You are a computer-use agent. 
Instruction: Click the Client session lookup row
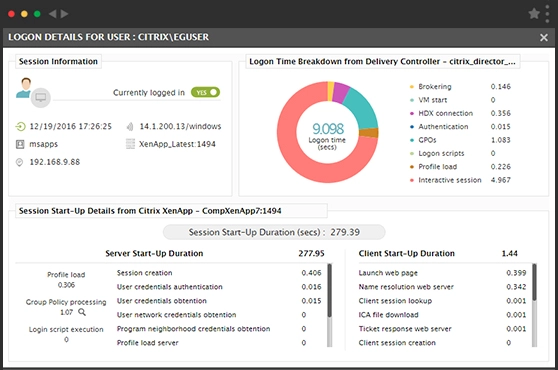442,301
